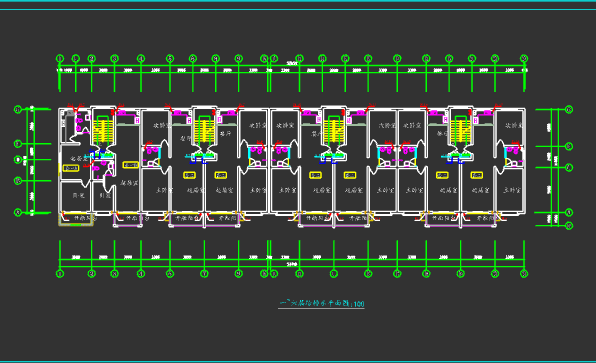Select the first grid axis bubble in the top row
Screen dimensions: 596x363
point(60,58)
